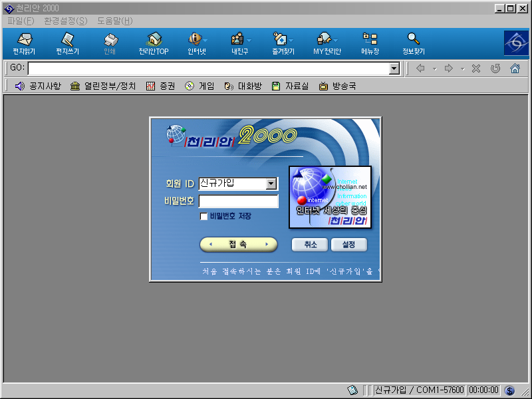The image size is (532, 399).
Task: Click the GO address input field
Action: point(209,68)
